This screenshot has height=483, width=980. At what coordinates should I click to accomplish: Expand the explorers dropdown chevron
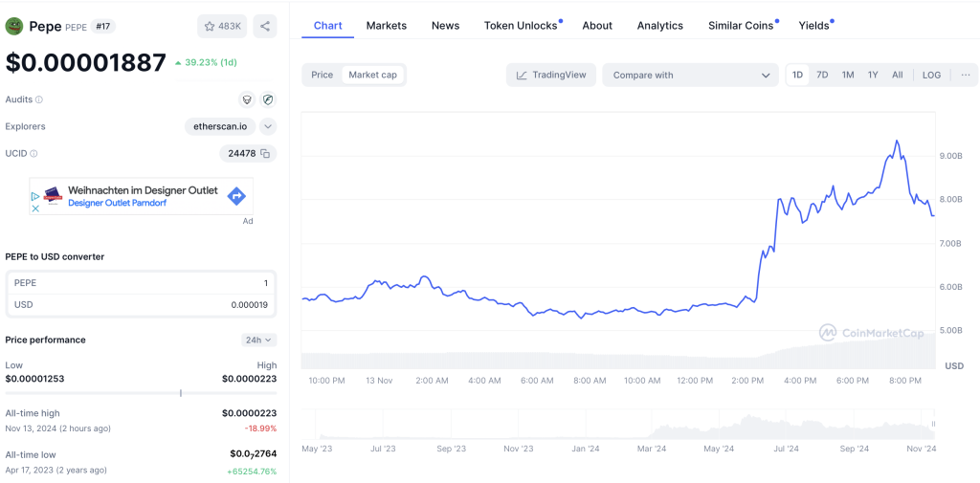point(268,126)
